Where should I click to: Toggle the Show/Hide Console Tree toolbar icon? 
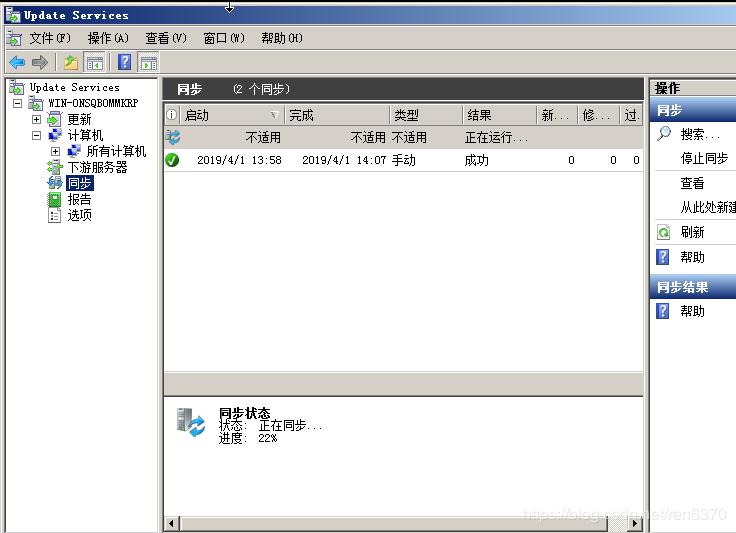pyautogui.click(x=94, y=62)
